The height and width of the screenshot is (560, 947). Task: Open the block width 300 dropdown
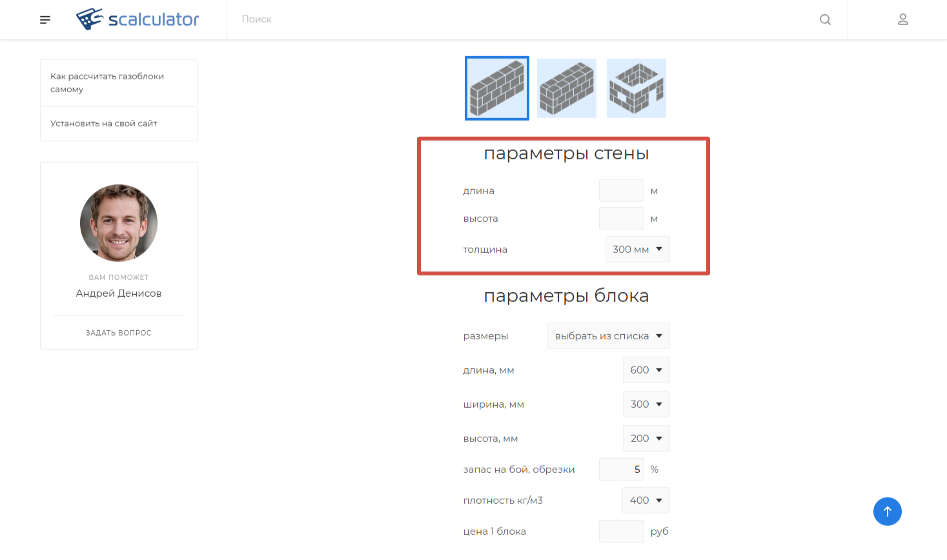tap(646, 404)
